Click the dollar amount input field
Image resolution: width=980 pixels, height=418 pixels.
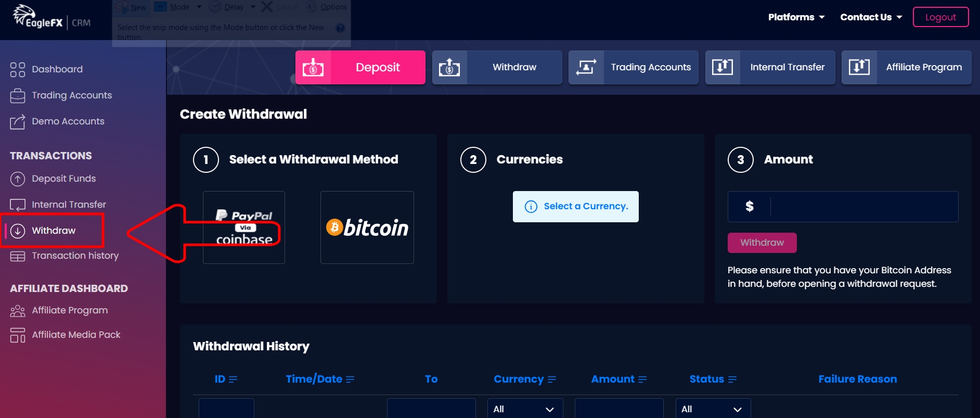[863, 207]
